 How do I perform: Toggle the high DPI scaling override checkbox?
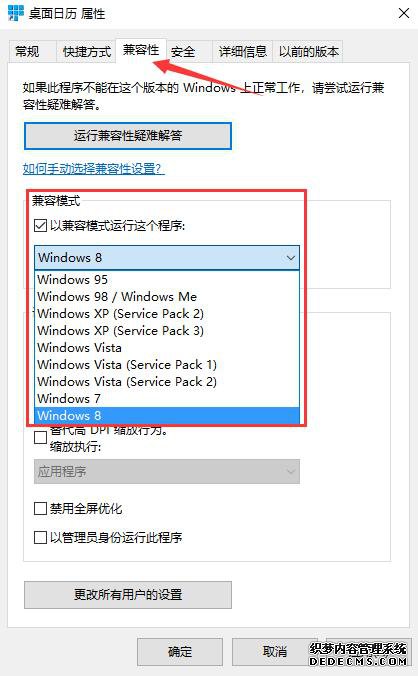40,438
